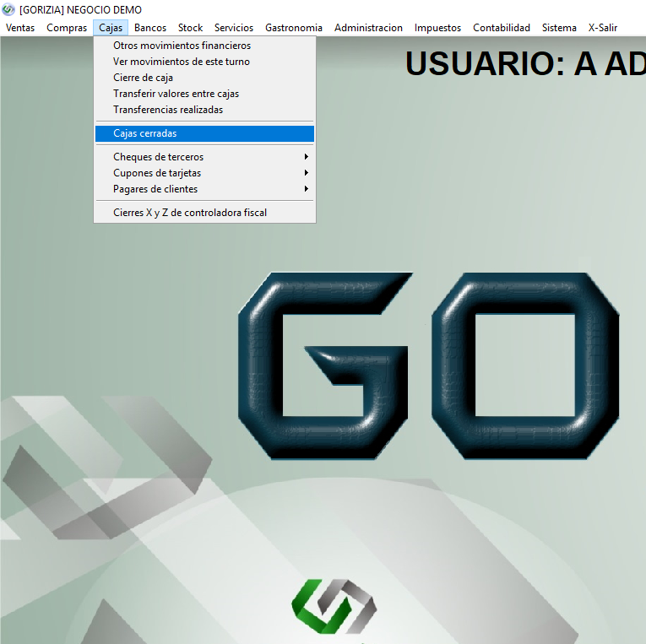The height and width of the screenshot is (644, 646).
Task: Open the Impuestos menu
Action: point(437,28)
